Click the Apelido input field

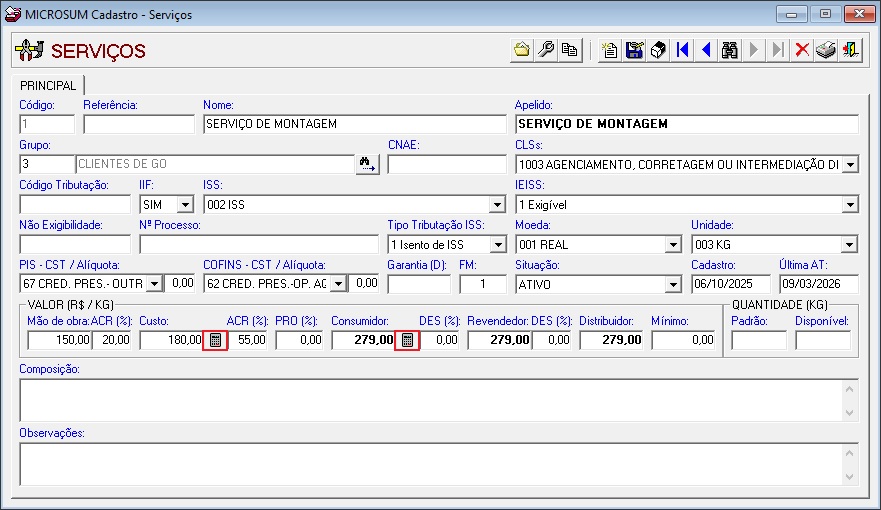click(687, 124)
